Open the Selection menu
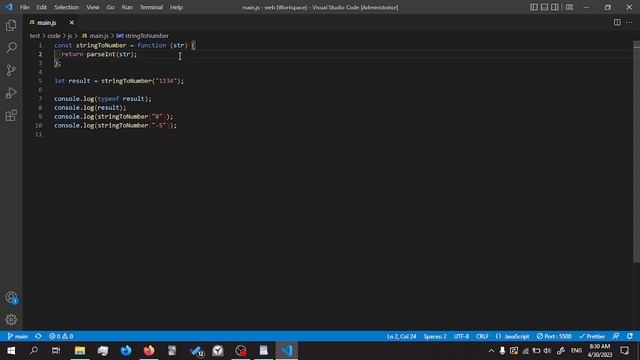Image resolution: width=640 pixels, height=360 pixels. 67,7
